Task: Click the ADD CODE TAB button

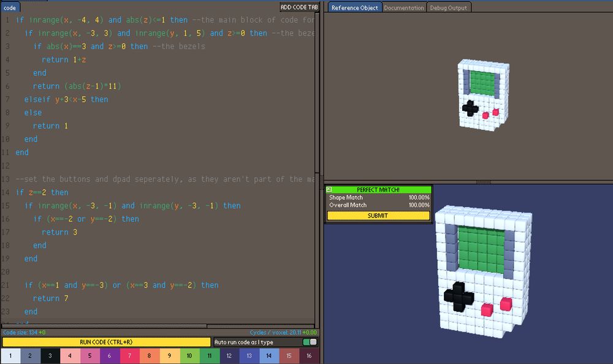Action: click(299, 7)
